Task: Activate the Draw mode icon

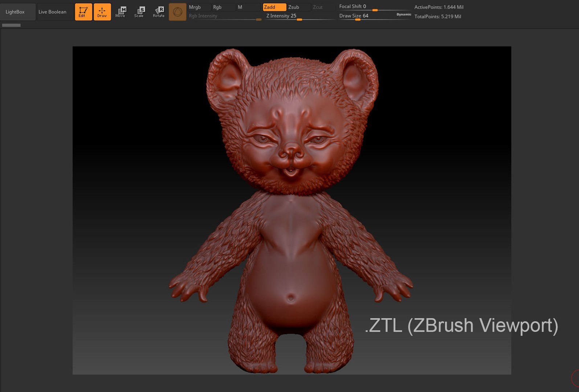Action: (x=102, y=12)
